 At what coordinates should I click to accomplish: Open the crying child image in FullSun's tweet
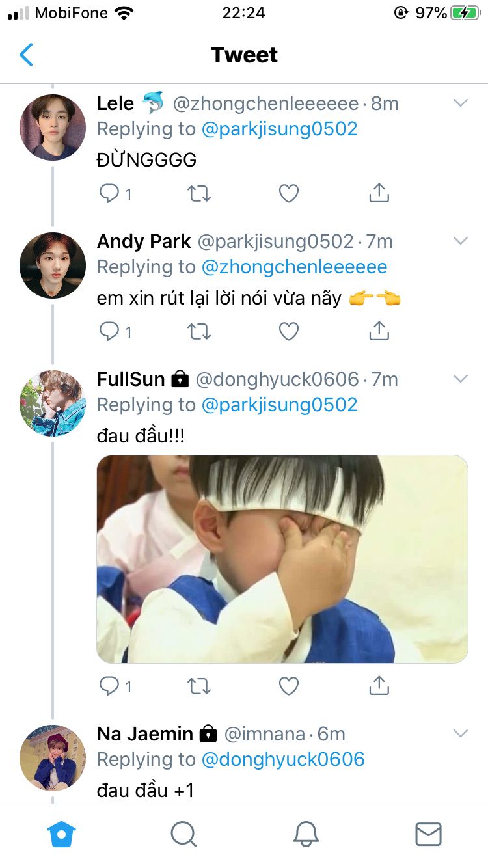[x=282, y=559]
